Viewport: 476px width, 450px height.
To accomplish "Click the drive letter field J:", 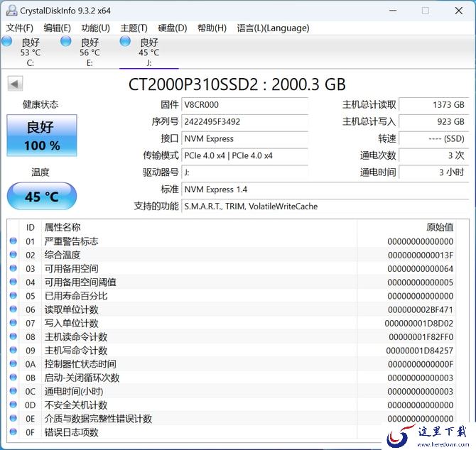I will 244,172.
